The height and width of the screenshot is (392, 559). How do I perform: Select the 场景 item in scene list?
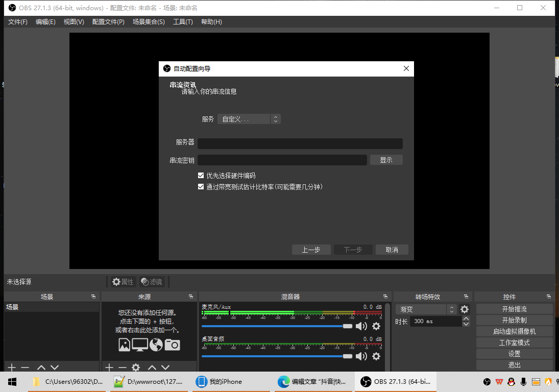point(52,307)
